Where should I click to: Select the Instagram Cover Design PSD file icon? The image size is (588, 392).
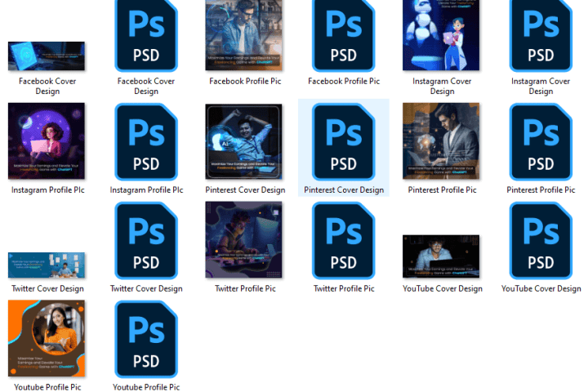click(541, 36)
